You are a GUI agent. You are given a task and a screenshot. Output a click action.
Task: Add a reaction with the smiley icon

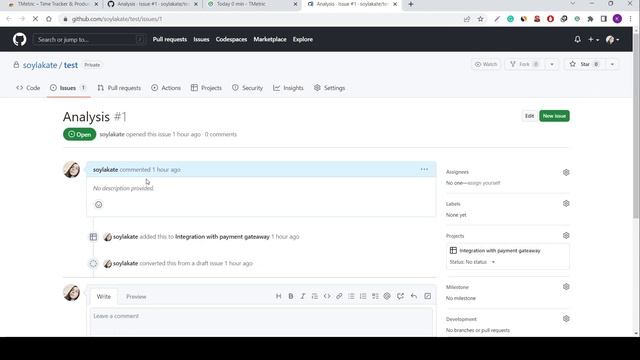98,204
